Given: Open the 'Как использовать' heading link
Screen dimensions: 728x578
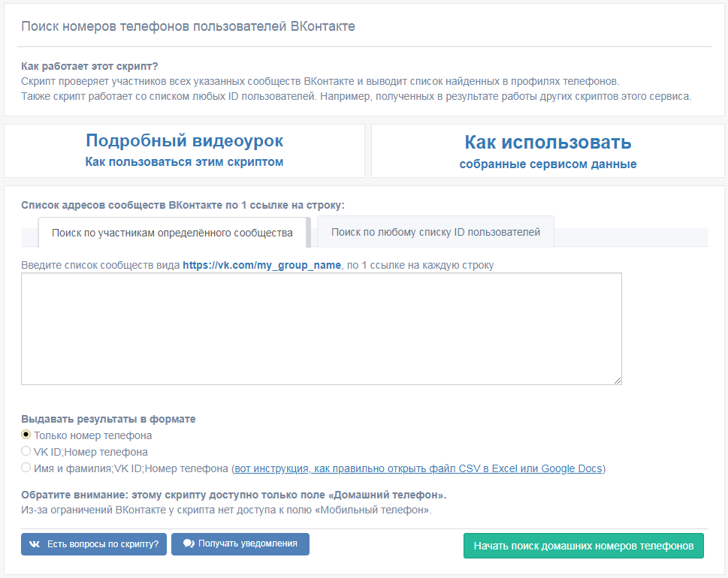Looking at the screenshot, I should click(x=548, y=142).
